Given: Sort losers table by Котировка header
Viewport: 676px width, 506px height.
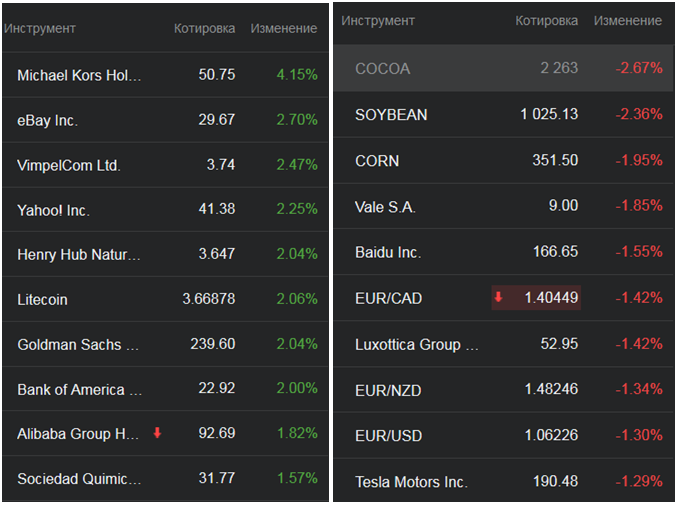Looking at the screenshot, I should pos(546,21).
